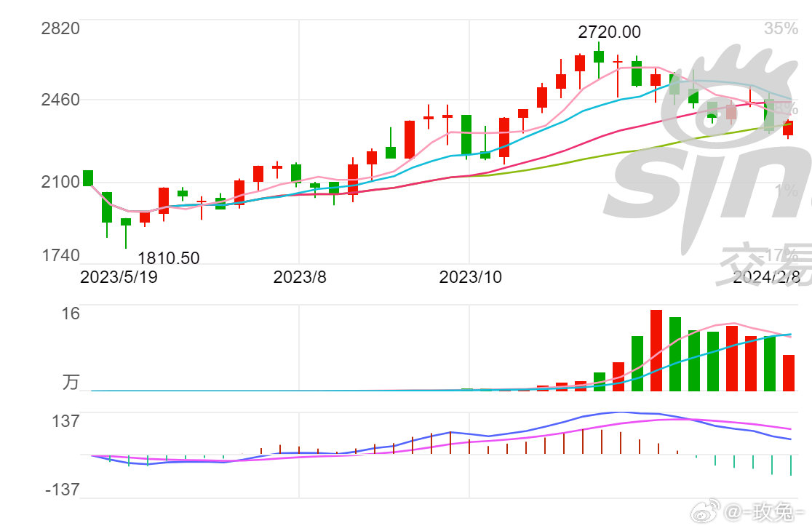812x531 pixels.
Task: Select the 2023/5/19 start date label
Action: 119,277
